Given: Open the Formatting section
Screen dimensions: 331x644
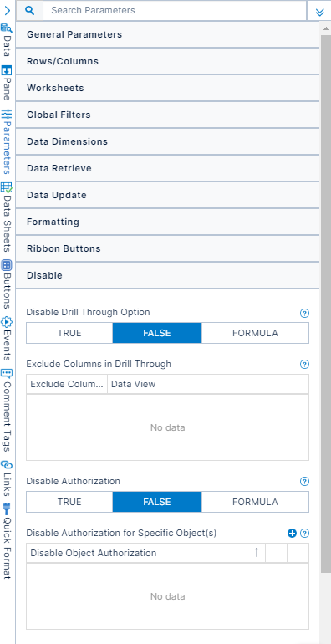Looking at the screenshot, I should pos(167,222).
